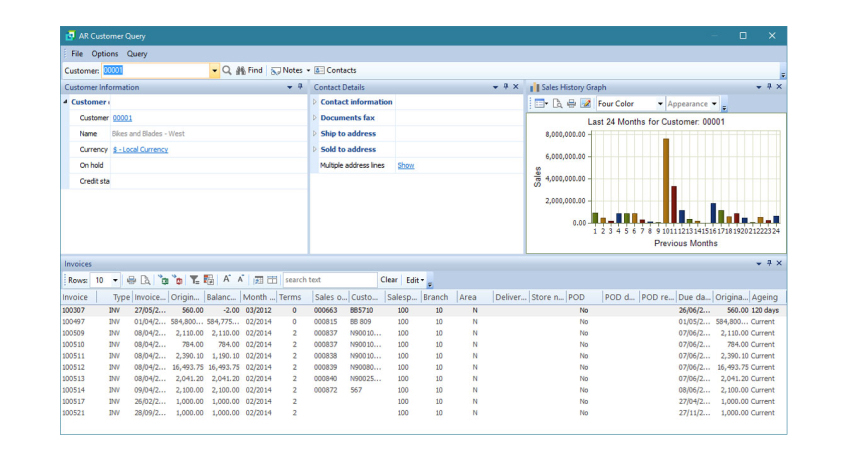Click the print icon in Invoices toolbar
The width and height of the screenshot is (847, 460).
point(131,280)
